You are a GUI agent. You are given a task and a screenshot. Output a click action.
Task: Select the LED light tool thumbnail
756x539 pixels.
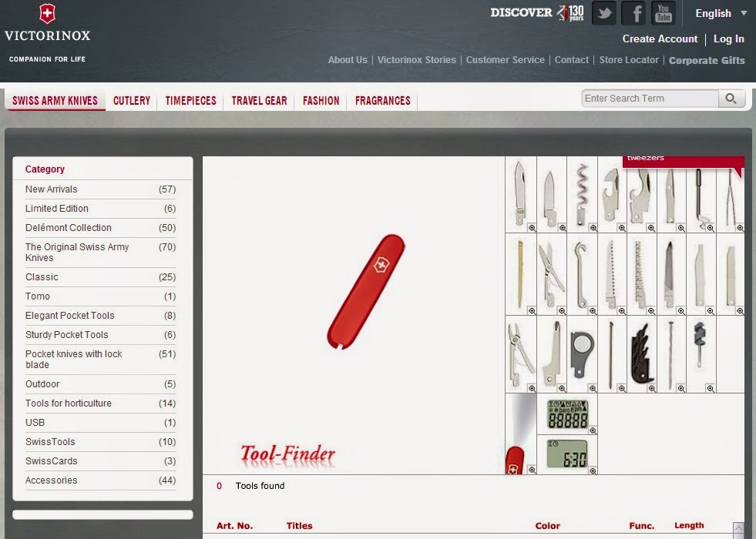[x=521, y=434]
